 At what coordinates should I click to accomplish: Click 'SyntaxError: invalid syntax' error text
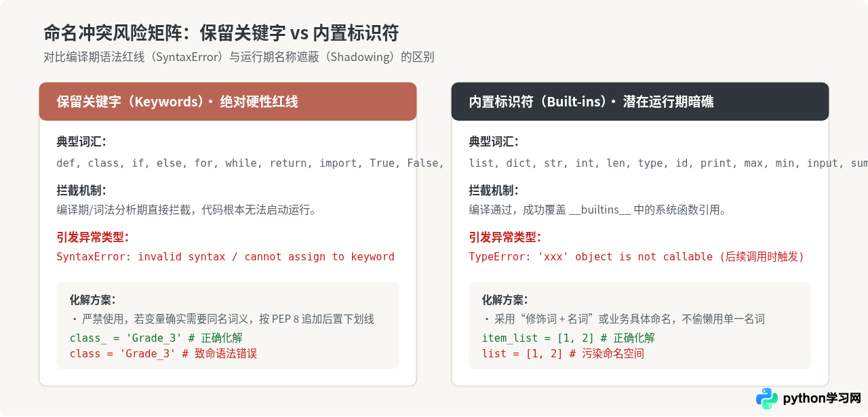point(225,257)
